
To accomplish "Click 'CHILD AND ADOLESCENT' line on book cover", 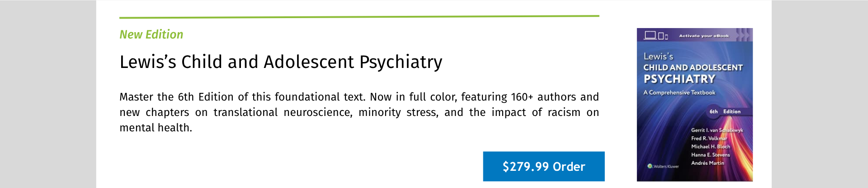I will (x=693, y=67).
